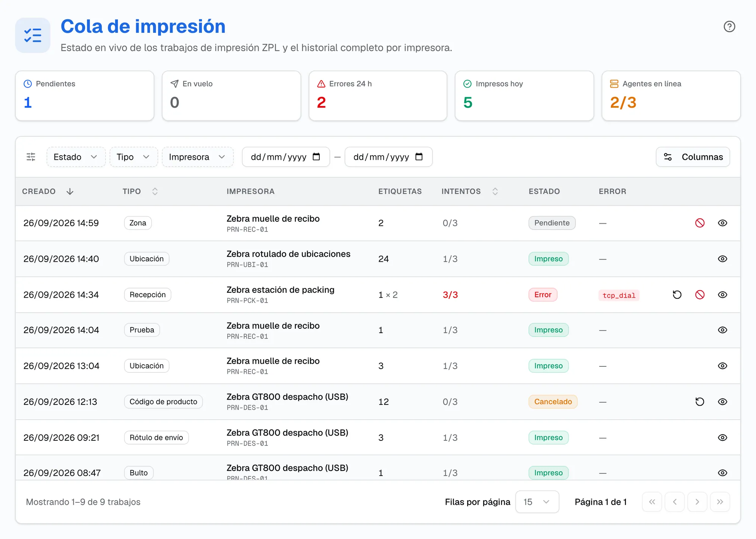756x539 pixels.
Task: Click the Zebra rotulado de ubicaciones printer name
Action: click(x=288, y=254)
